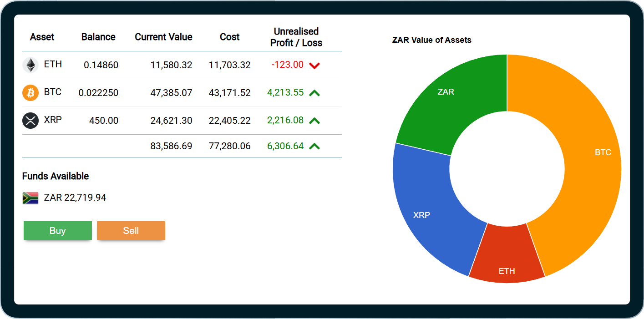
Task: Click the Current Value column header
Action: coord(163,37)
